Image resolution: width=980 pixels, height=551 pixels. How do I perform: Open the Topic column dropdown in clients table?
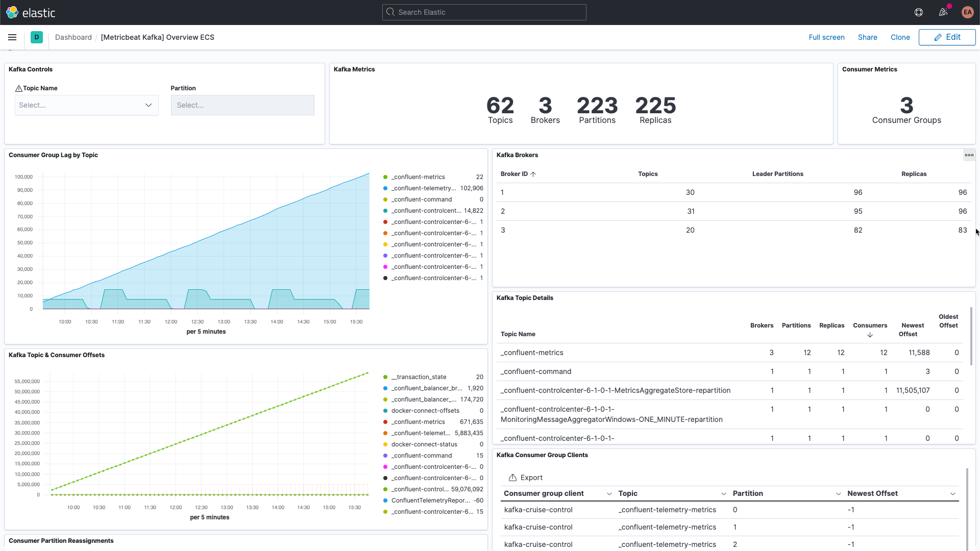click(x=724, y=493)
